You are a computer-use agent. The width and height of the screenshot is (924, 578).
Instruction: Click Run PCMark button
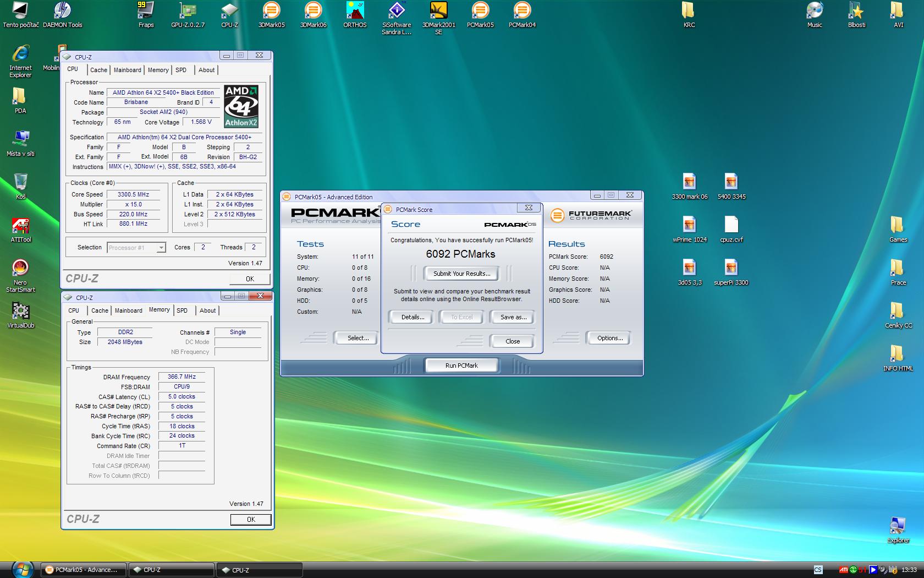click(461, 366)
